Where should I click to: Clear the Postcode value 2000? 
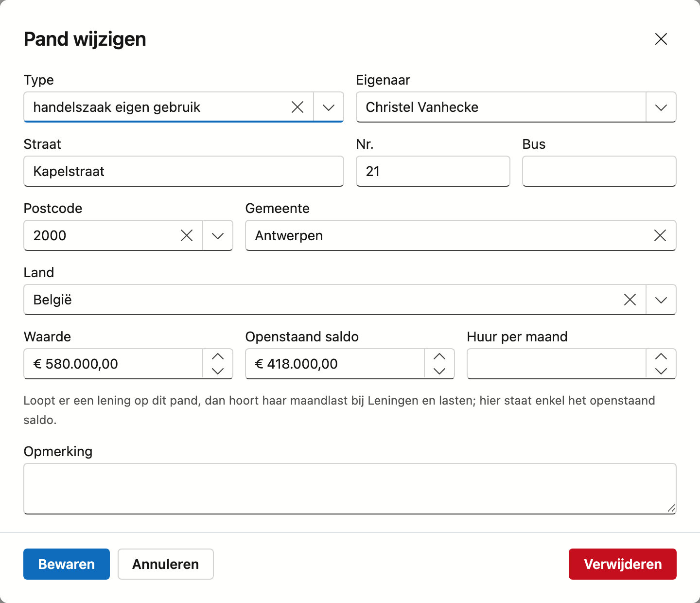(187, 235)
